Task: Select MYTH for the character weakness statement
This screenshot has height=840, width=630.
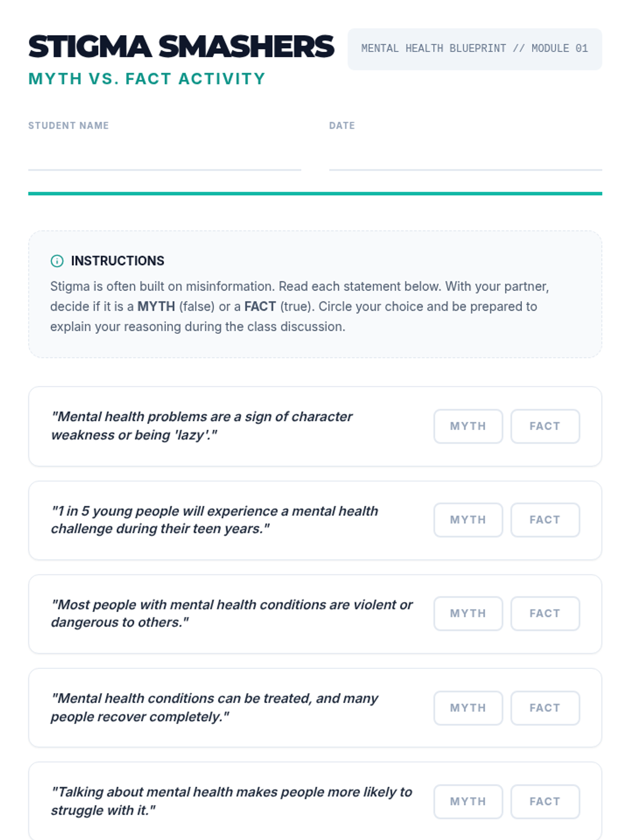Action: [468, 426]
